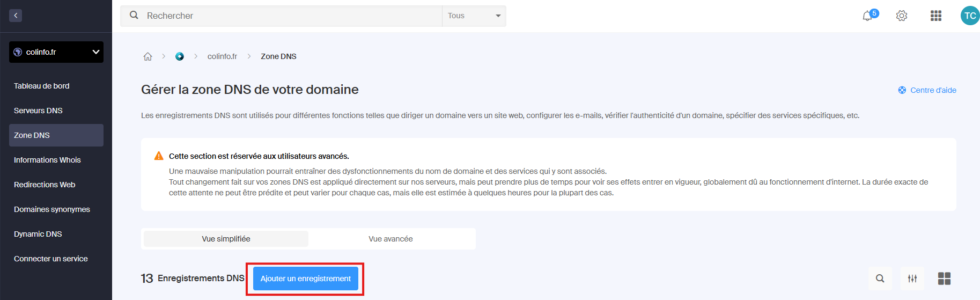Click the TC user avatar
Viewport: 980px width, 300px height.
point(970,16)
